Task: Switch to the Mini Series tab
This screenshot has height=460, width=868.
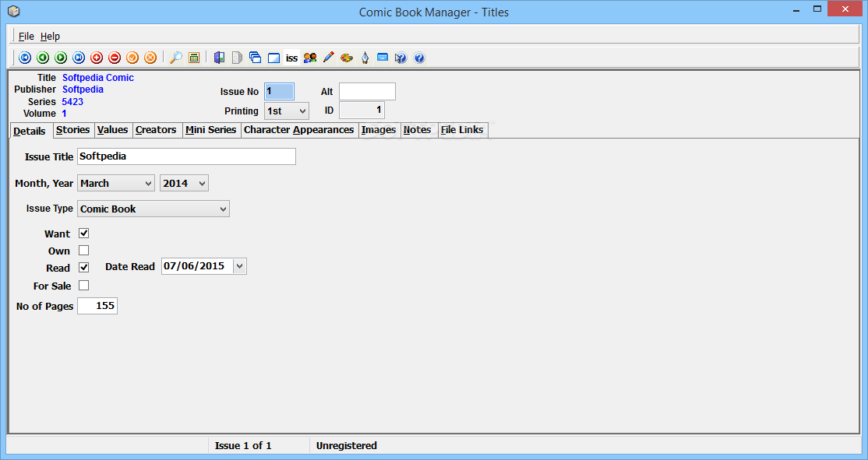Action: 211,130
